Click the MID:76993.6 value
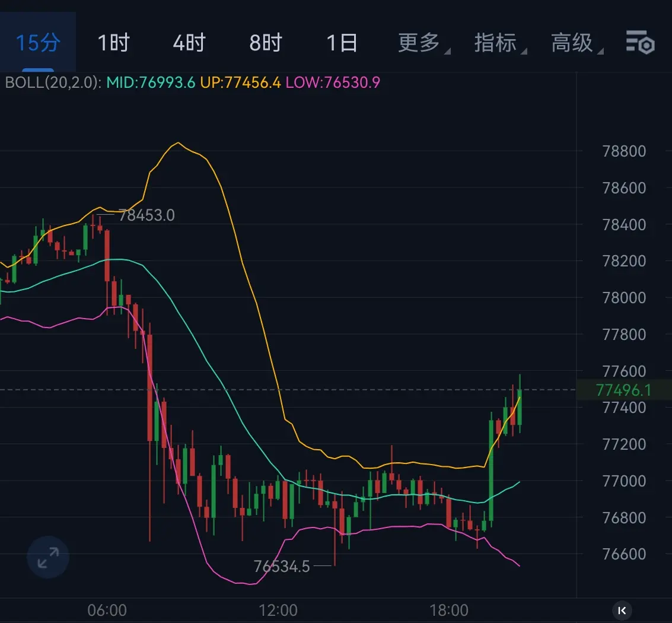The height and width of the screenshot is (623, 672). point(151,82)
